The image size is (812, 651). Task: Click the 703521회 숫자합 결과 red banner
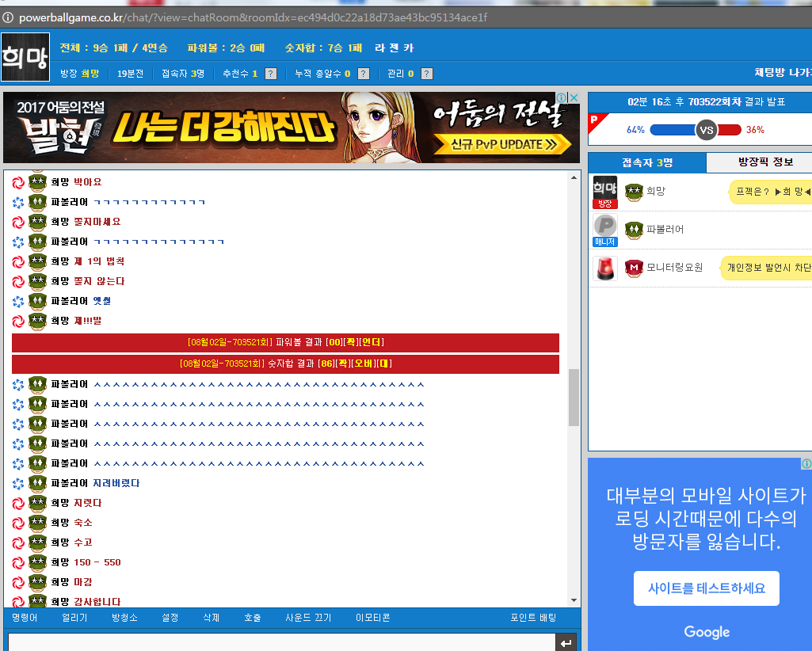click(285, 364)
